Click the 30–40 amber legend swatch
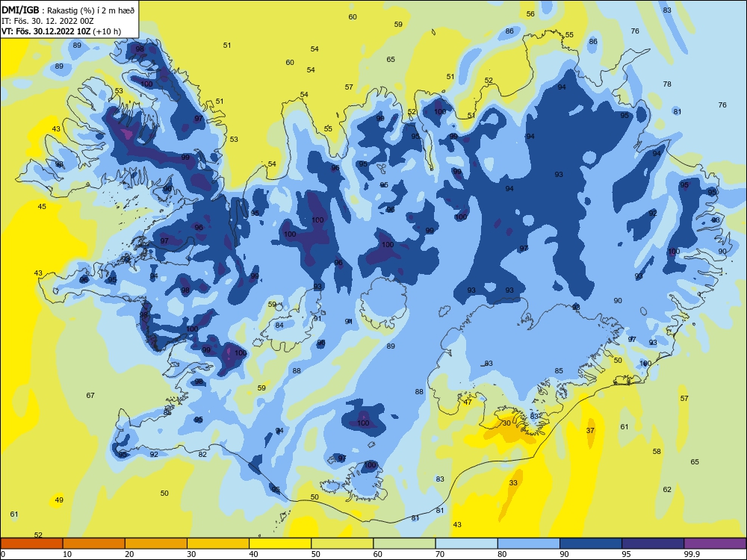The width and height of the screenshot is (747, 560). (218, 544)
